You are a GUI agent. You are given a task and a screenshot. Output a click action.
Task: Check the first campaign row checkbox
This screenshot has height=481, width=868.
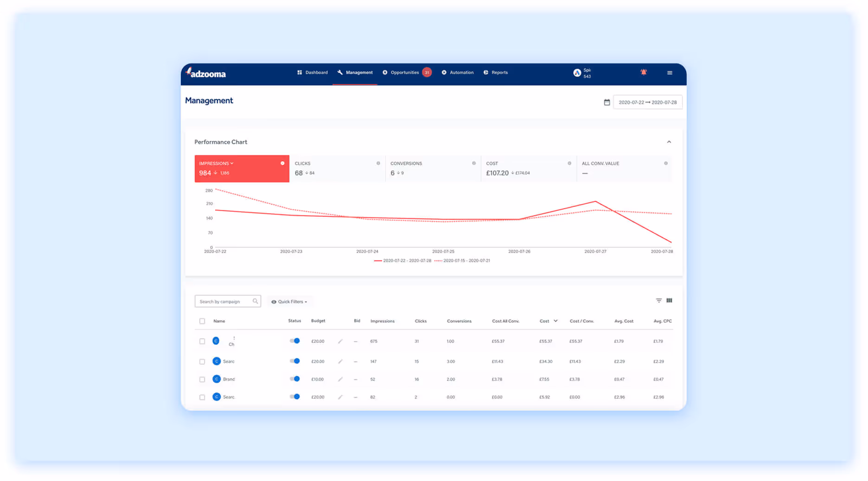(202, 341)
